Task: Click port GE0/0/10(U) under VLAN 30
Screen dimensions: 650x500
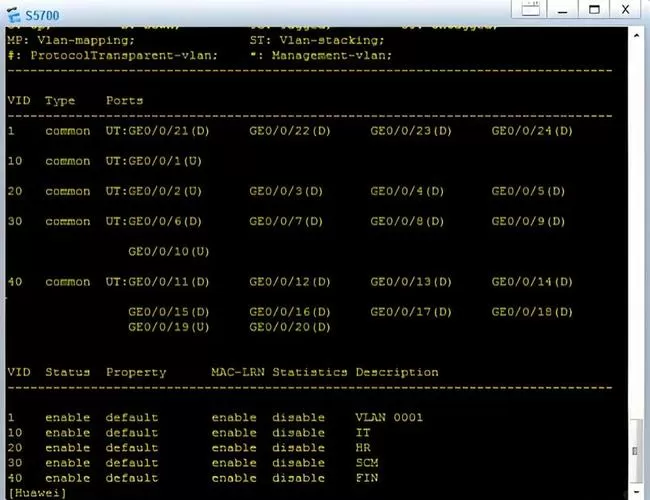Action: pos(168,251)
